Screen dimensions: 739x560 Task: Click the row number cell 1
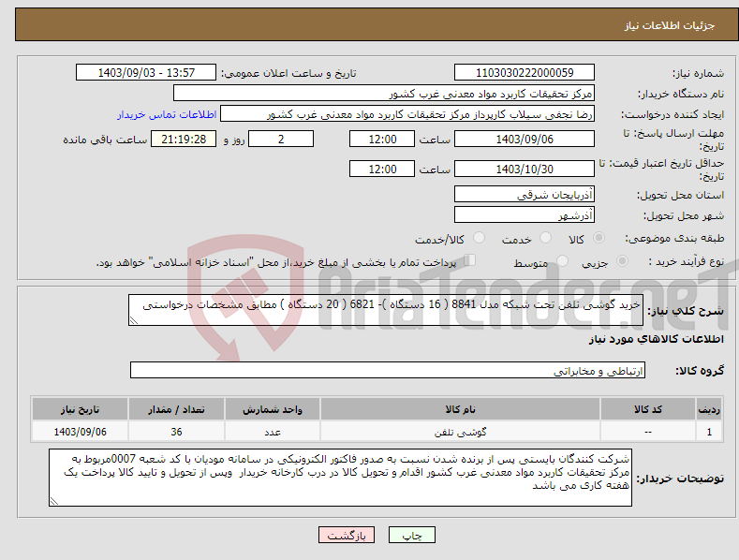(709, 432)
